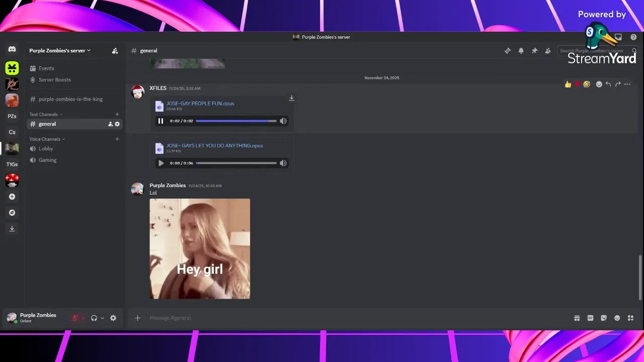
Task: Join the Lobby voice channel
Action: pyautogui.click(x=74, y=149)
